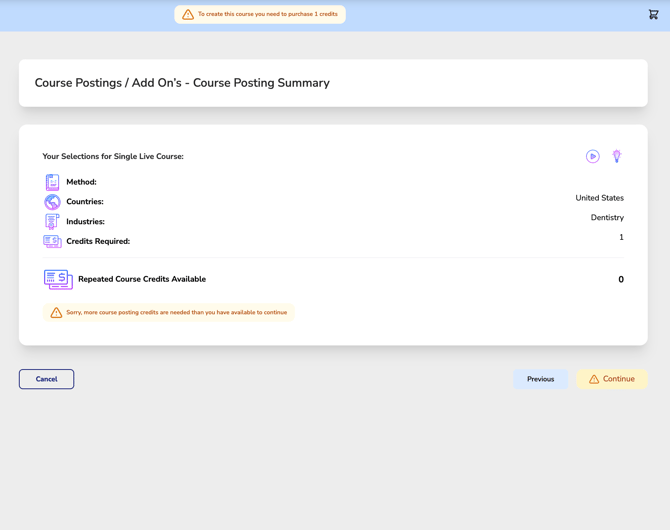Screen dimensions: 670x530
Task: Click the 'Countries:' label
Action: 85,202
